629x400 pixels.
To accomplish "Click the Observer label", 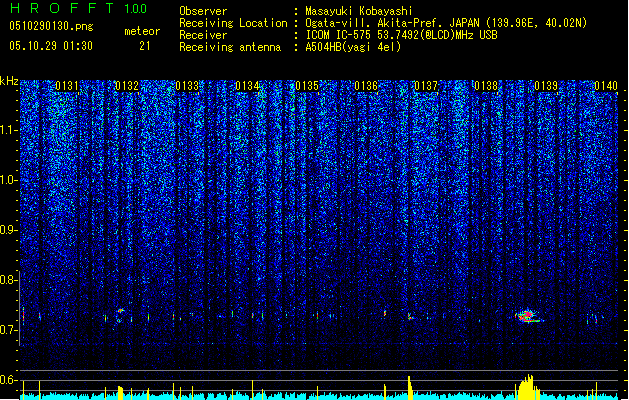I will tap(203, 11).
